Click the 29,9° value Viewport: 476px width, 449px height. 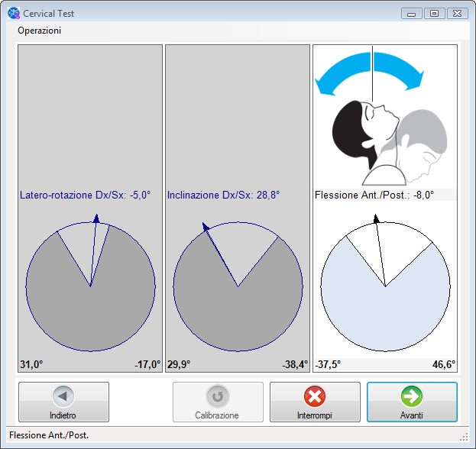point(179,364)
